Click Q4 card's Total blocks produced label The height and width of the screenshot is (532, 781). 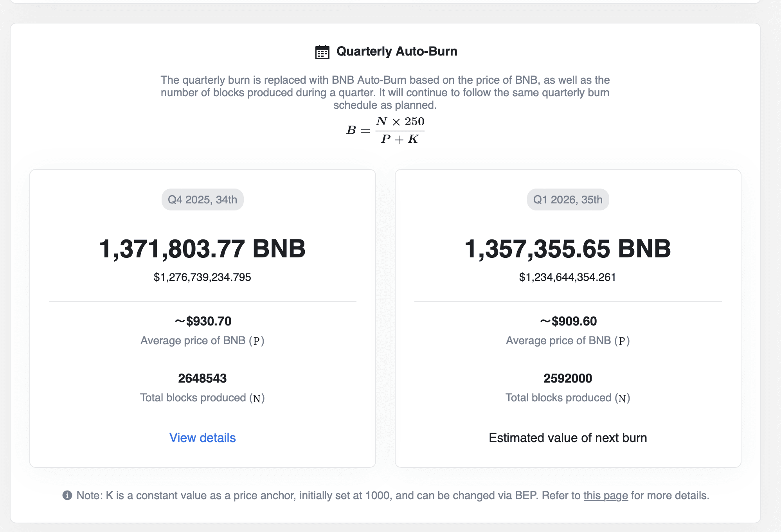[x=202, y=398]
